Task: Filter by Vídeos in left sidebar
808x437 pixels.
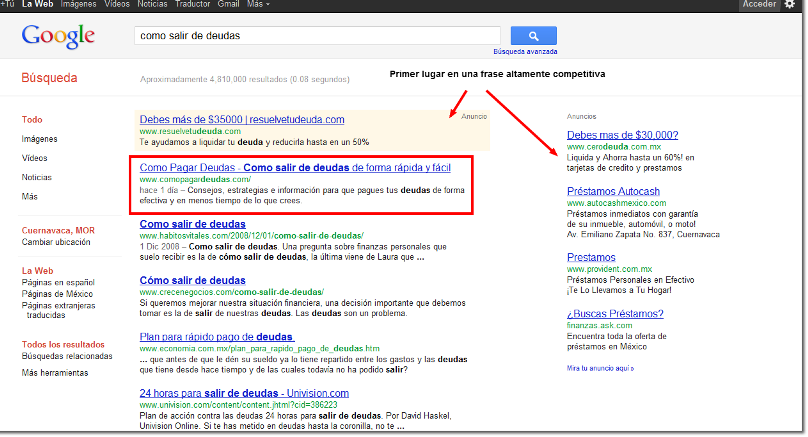Action: pos(34,158)
